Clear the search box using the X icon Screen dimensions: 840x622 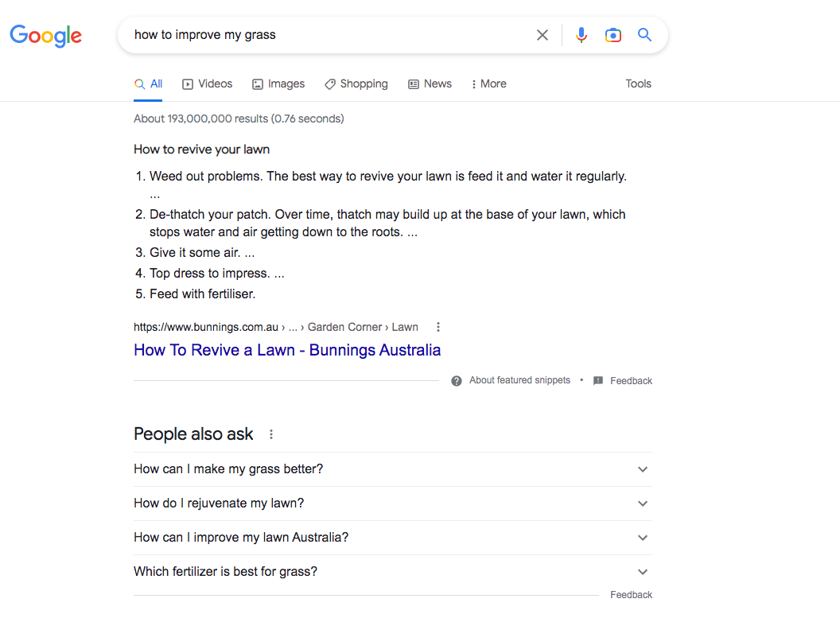tap(542, 35)
